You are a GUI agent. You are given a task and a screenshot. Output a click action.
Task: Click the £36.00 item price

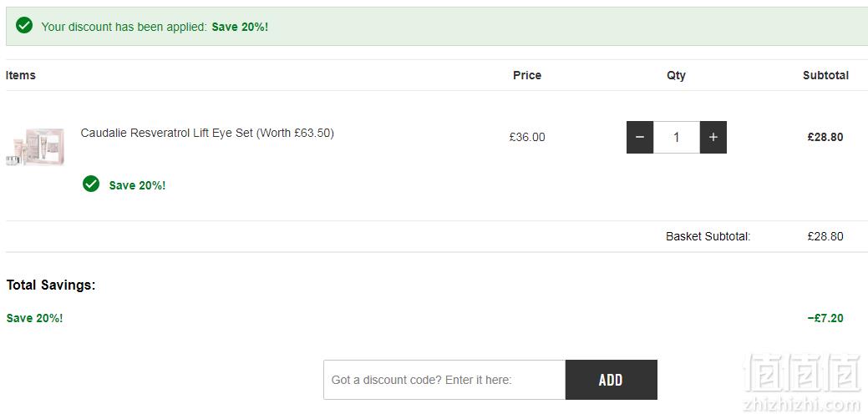point(527,137)
